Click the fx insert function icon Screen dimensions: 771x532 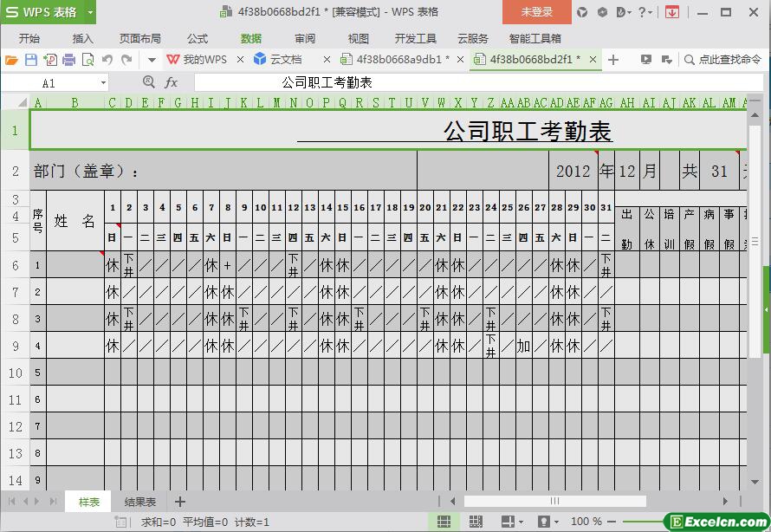pos(171,82)
